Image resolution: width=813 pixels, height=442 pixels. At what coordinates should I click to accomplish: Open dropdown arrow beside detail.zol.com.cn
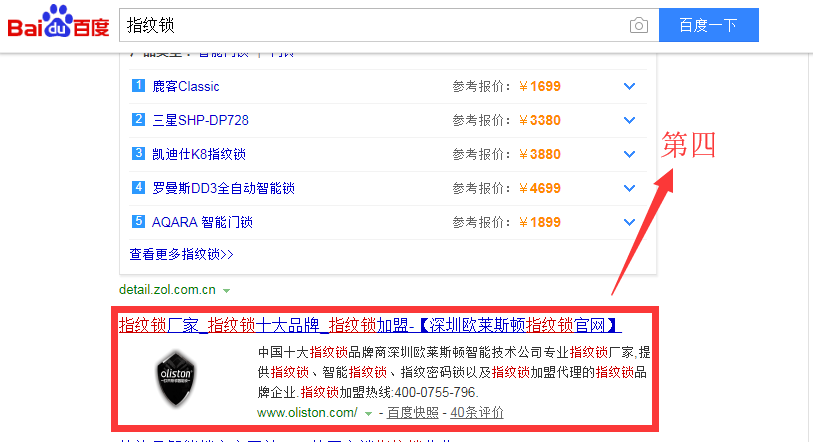pyautogui.click(x=226, y=291)
